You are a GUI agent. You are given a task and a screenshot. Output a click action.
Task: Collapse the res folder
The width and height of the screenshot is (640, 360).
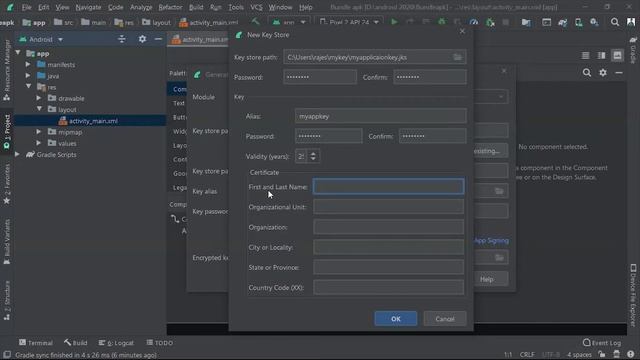(29, 87)
